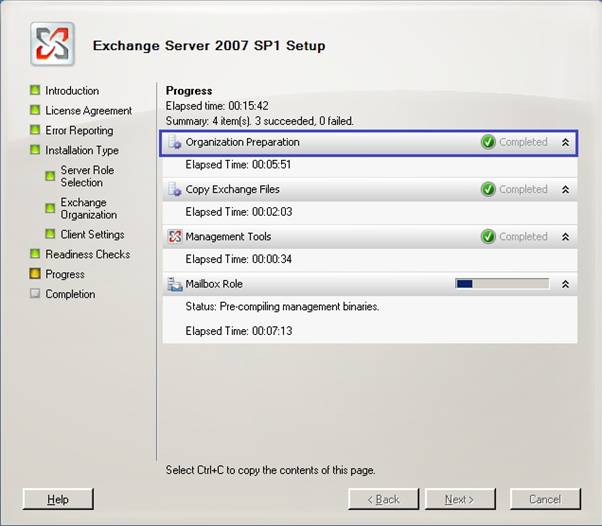Select the Organization Preparation header row
Viewport: 602px width, 526px height.
pos(369,143)
